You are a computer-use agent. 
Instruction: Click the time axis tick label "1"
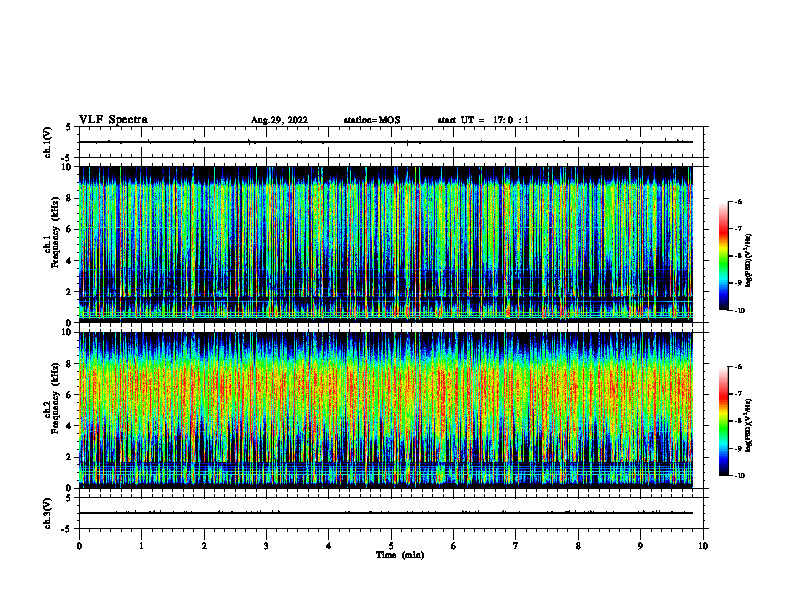pyautogui.click(x=142, y=546)
